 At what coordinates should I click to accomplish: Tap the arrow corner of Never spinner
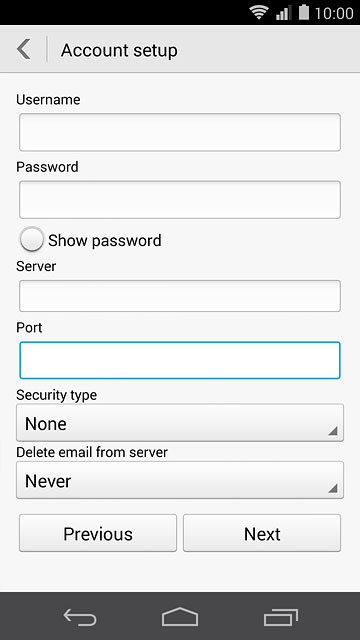[x=333, y=488]
